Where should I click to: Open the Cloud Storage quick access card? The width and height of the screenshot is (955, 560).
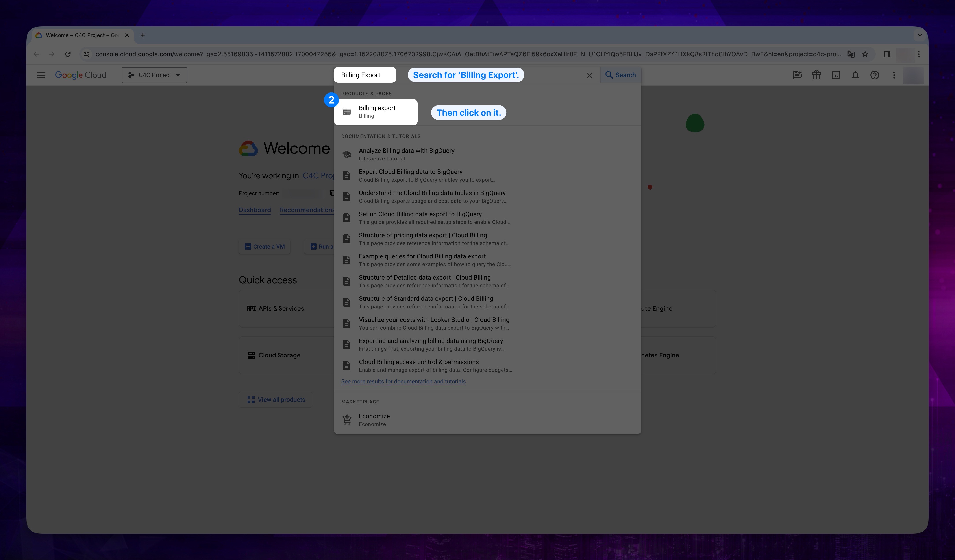(287, 355)
